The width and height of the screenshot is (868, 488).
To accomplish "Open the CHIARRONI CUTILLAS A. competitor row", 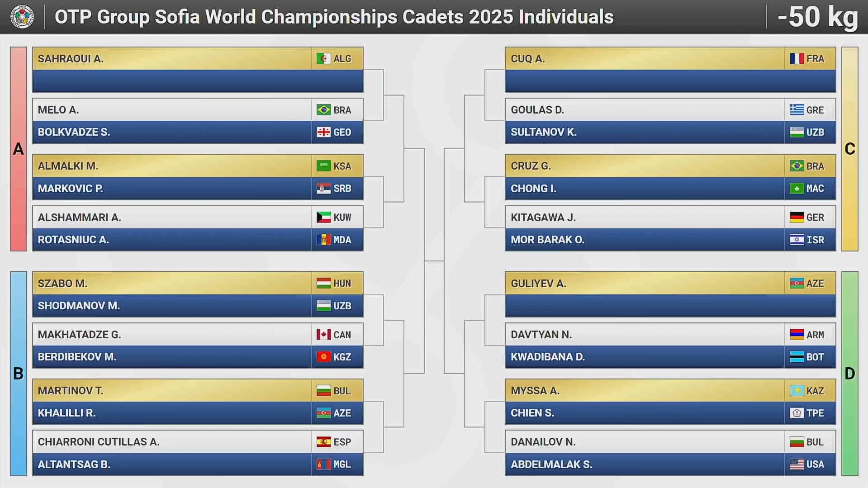I will (172, 442).
